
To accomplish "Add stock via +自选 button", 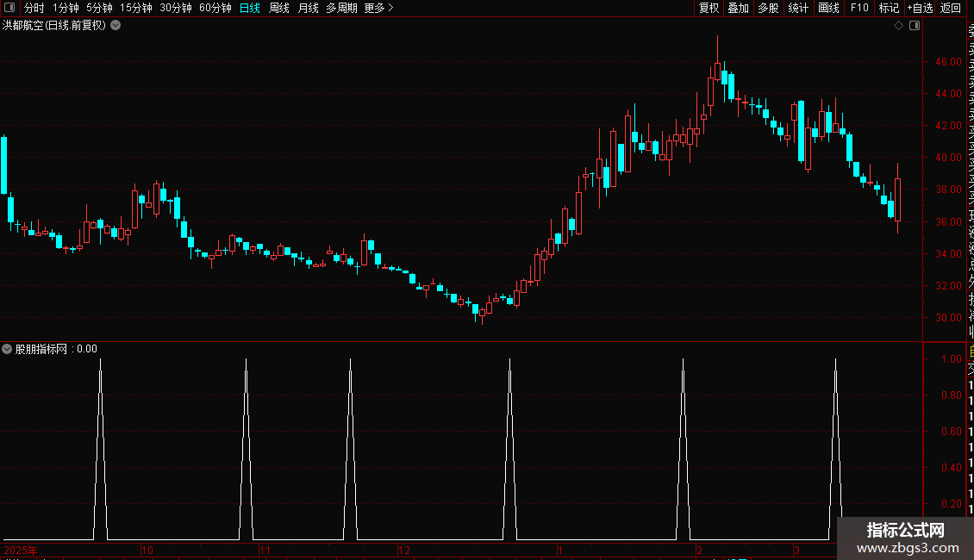I will point(920,8).
